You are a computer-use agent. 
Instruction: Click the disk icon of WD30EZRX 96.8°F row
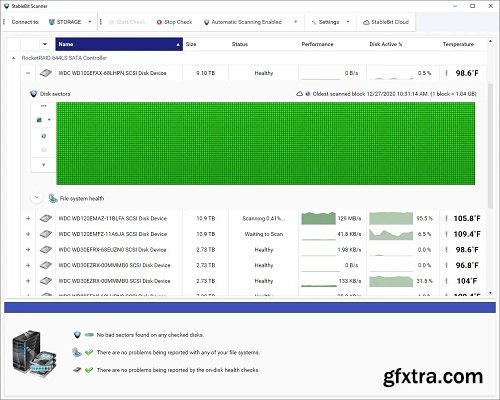pyautogui.click(x=46, y=265)
